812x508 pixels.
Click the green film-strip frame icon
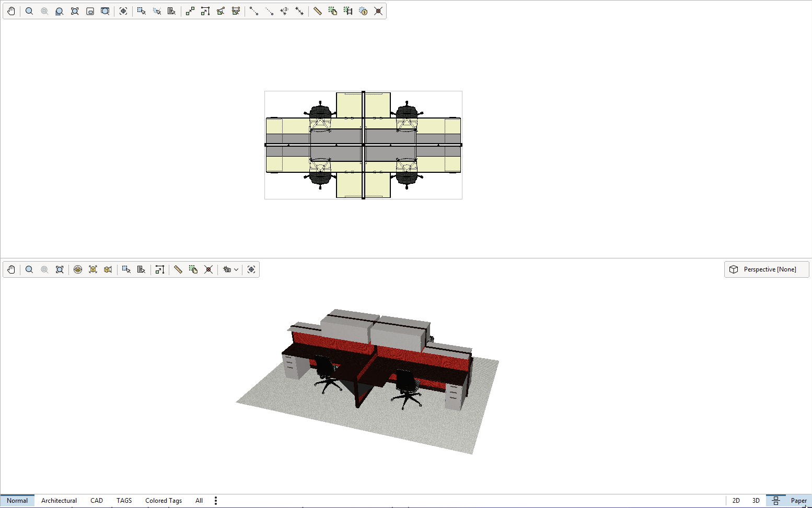pos(348,11)
